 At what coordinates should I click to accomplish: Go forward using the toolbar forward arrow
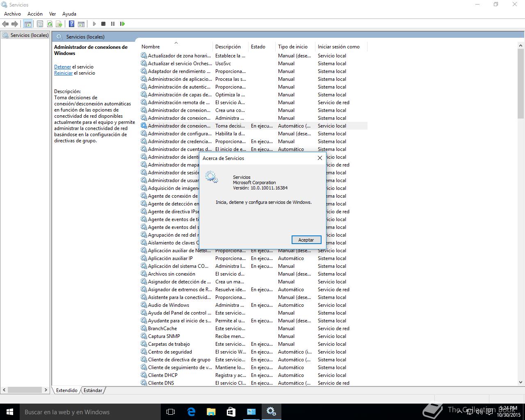pos(15,24)
